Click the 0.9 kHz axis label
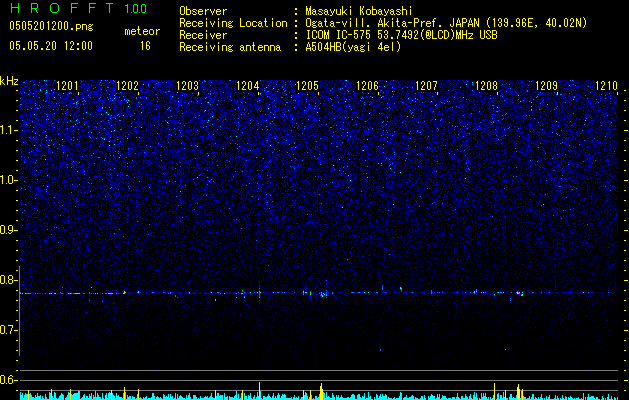The width and height of the screenshot is (629, 400). pyautogui.click(x=9, y=230)
